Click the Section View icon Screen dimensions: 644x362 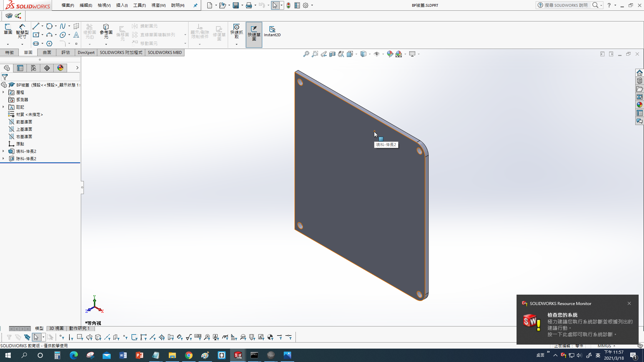332,54
